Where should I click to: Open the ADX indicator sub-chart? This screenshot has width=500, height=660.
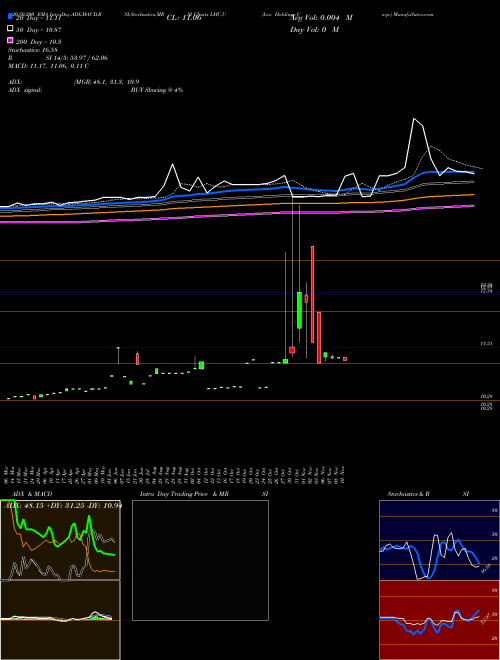[x=60, y=540]
